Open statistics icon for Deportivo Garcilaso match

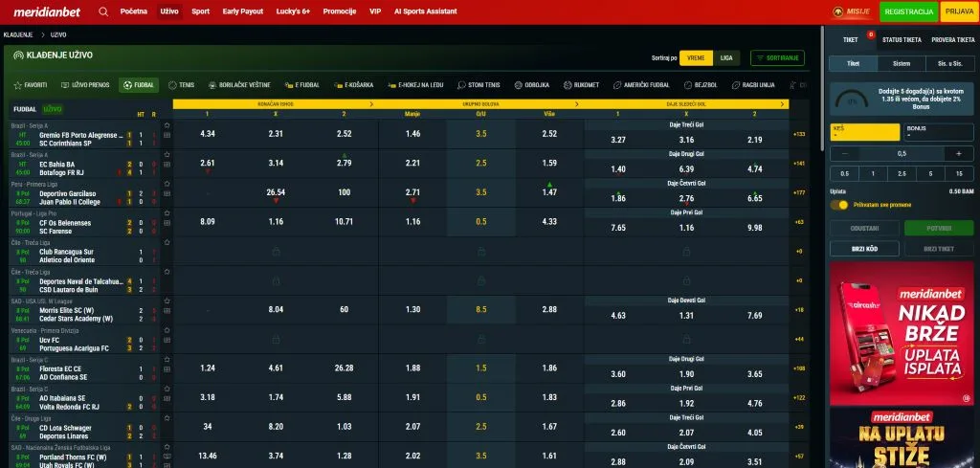[167, 193]
